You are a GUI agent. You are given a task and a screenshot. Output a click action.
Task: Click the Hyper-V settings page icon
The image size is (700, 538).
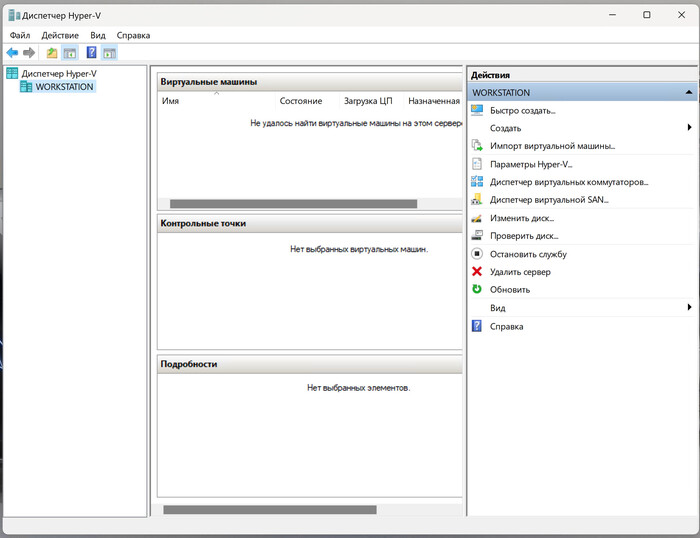point(477,164)
